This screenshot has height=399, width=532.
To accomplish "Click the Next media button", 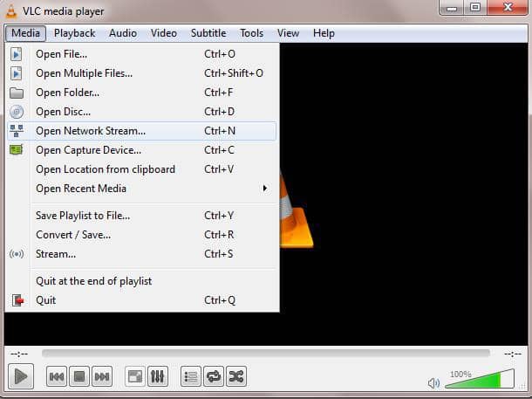I will [102, 376].
